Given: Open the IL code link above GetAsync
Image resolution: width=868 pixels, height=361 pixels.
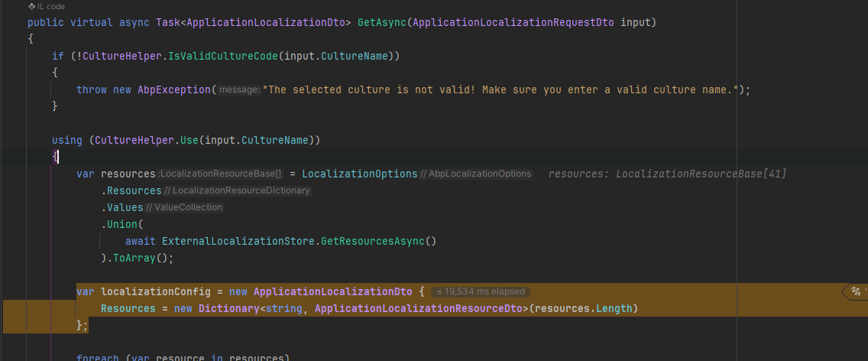Looking at the screenshot, I should [x=51, y=6].
